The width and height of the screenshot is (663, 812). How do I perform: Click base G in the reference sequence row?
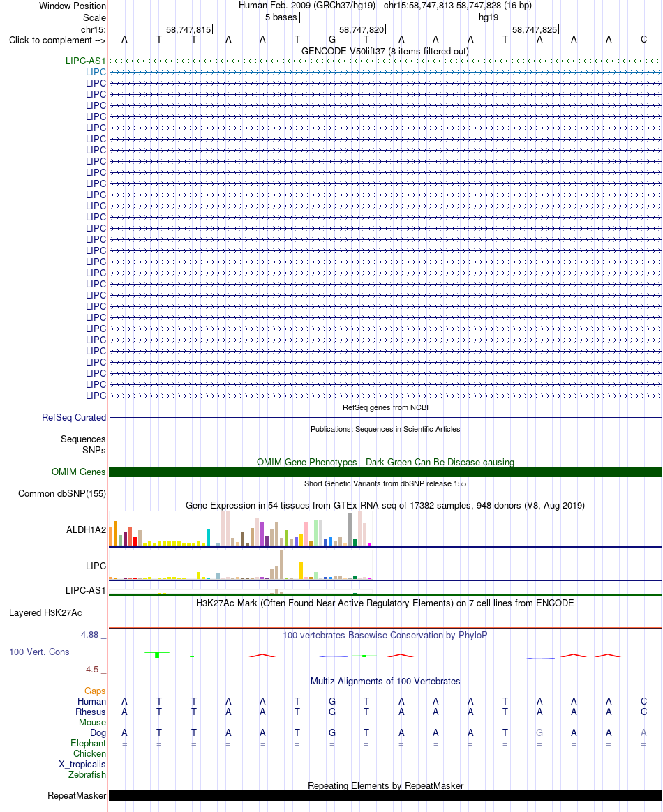332,39
